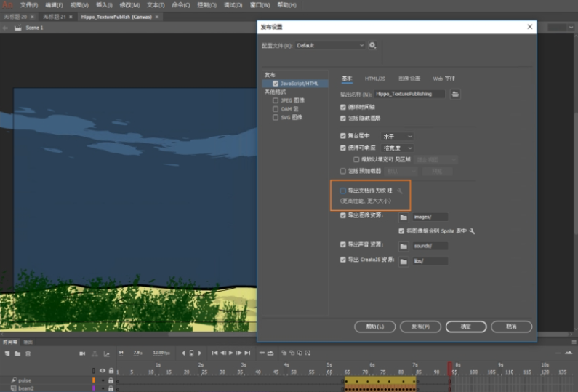The height and width of the screenshot is (392, 578).
Task: Open folder browser for sounds/ path
Action: click(x=404, y=246)
